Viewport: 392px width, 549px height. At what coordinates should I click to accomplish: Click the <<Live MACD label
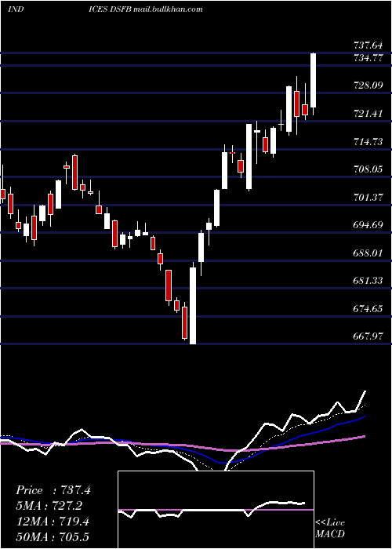point(330,529)
